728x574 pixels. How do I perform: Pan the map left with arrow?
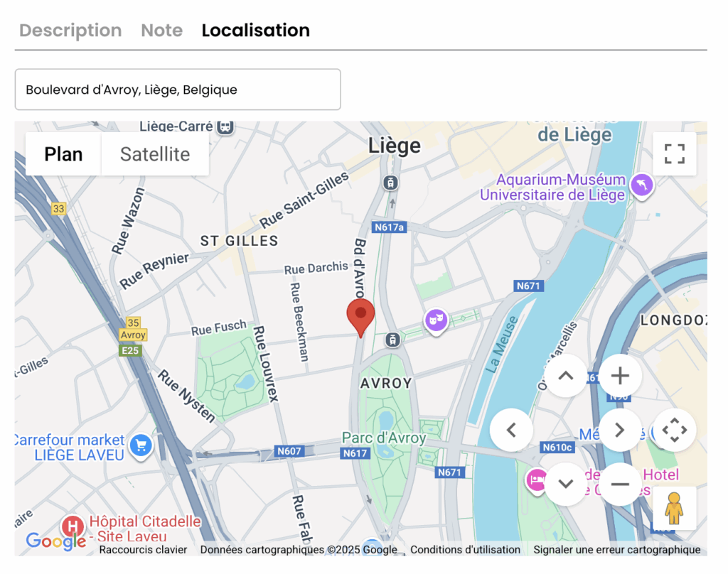click(511, 430)
